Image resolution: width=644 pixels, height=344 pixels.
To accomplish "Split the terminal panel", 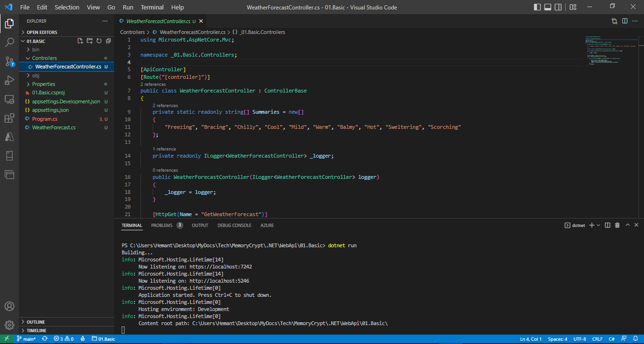I will tap(608, 225).
